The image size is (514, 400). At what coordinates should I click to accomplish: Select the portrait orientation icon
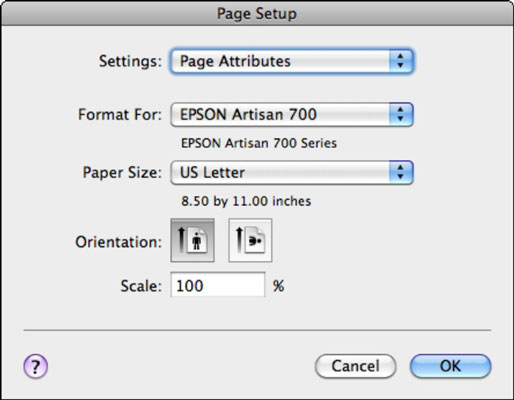pos(192,240)
